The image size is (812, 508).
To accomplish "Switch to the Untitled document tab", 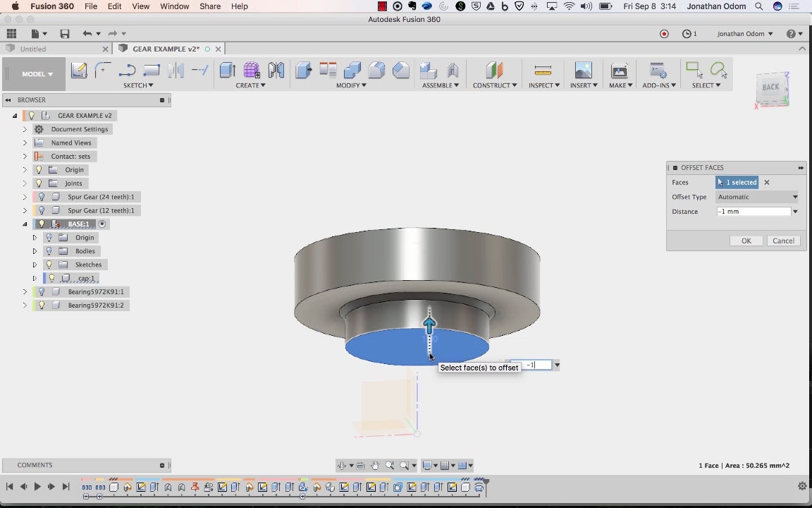I will point(34,49).
